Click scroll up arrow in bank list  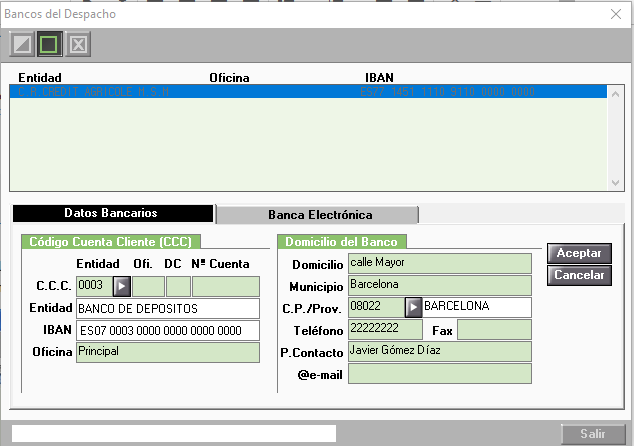click(615, 94)
